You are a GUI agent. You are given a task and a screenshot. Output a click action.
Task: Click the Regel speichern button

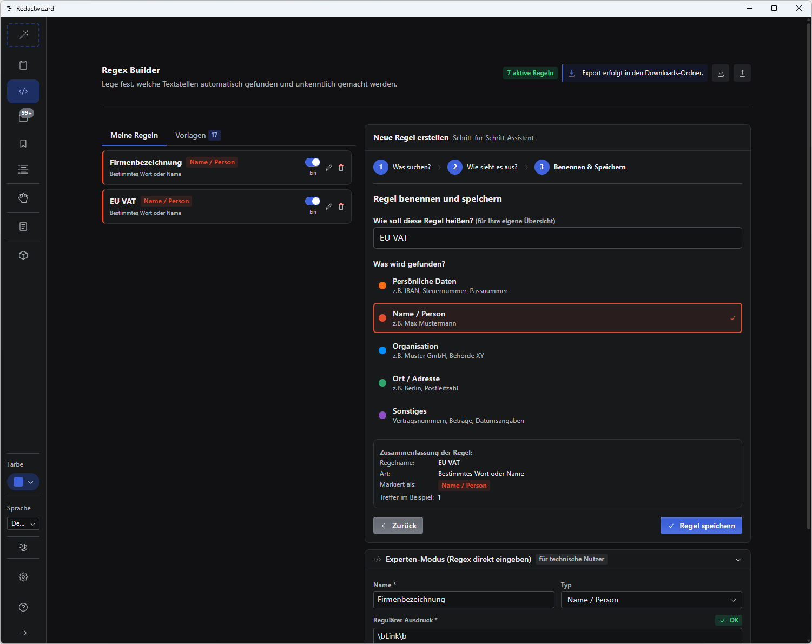tap(701, 526)
